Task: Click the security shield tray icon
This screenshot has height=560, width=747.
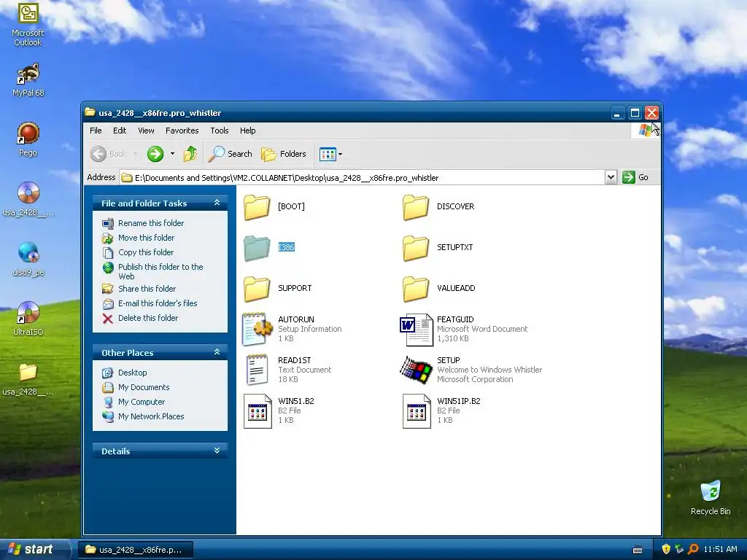Action: click(x=666, y=549)
